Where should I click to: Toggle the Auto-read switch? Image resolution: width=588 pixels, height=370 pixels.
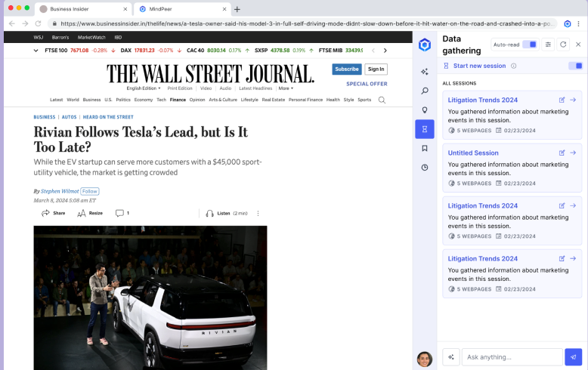[530, 45]
